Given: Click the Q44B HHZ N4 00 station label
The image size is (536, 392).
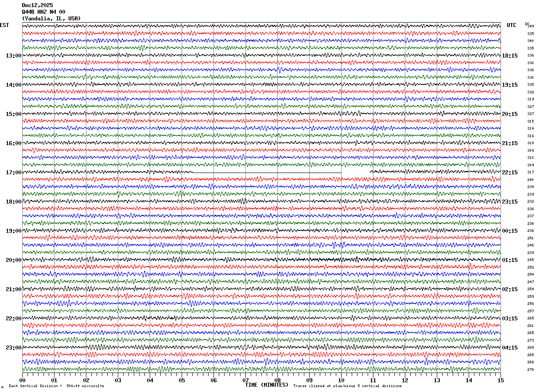Looking at the screenshot, I should (43, 12).
